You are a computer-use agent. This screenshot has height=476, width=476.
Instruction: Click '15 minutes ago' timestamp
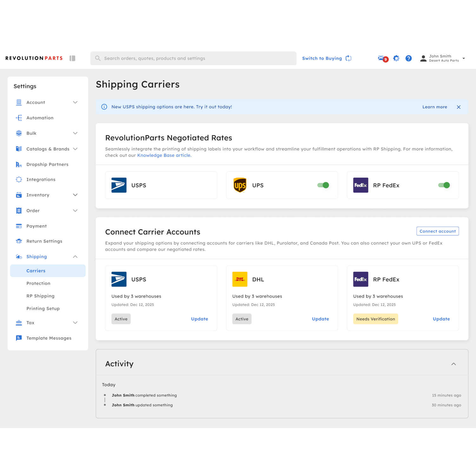point(446,395)
